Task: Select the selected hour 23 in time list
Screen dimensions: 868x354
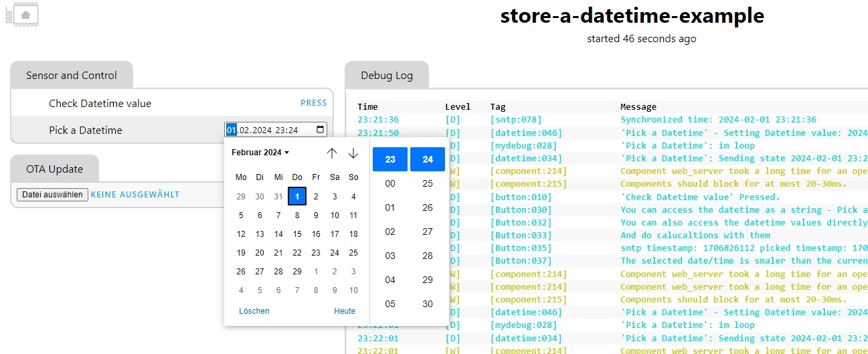Action: (x=390, y=159)
